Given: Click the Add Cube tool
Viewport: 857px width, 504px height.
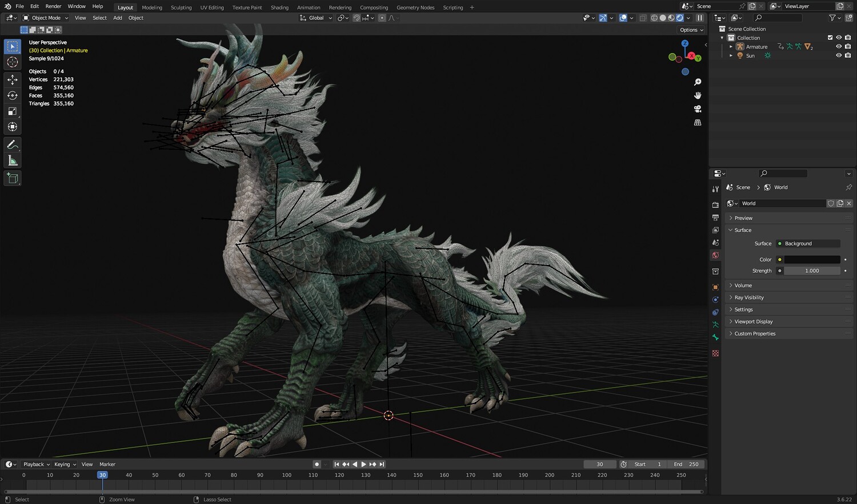Looking at the screenshot, I should click(13, 179).
